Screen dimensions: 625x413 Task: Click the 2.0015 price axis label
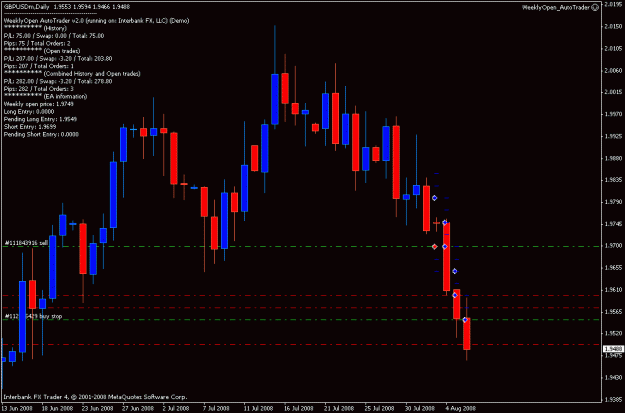coord(613,92)
